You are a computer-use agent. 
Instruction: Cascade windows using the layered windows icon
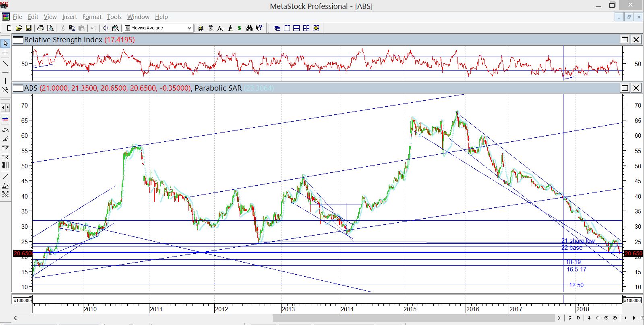click(277, 28)
